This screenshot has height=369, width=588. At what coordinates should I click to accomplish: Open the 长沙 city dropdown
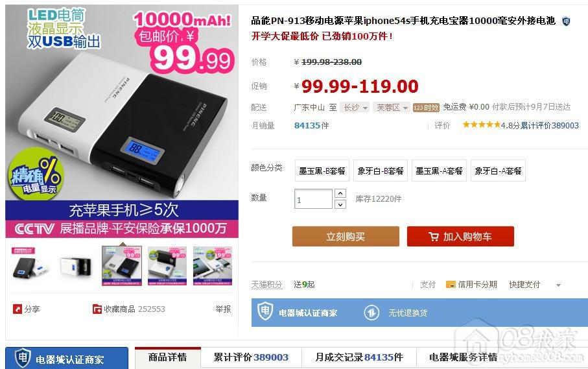355,108
